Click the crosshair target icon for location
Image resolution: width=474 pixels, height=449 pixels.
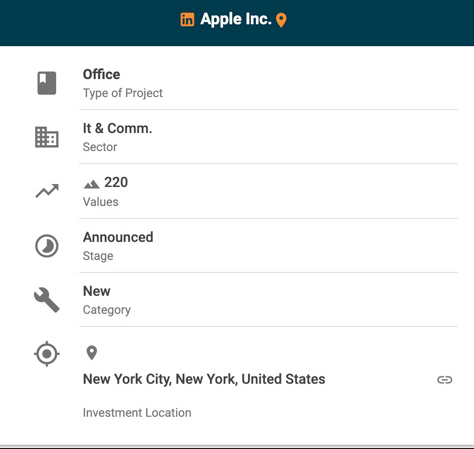click(47, 354)
